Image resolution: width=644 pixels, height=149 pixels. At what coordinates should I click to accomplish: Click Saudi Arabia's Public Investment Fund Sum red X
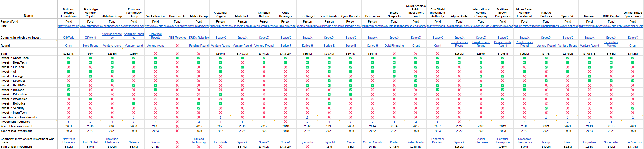click(x=416, y=54)
